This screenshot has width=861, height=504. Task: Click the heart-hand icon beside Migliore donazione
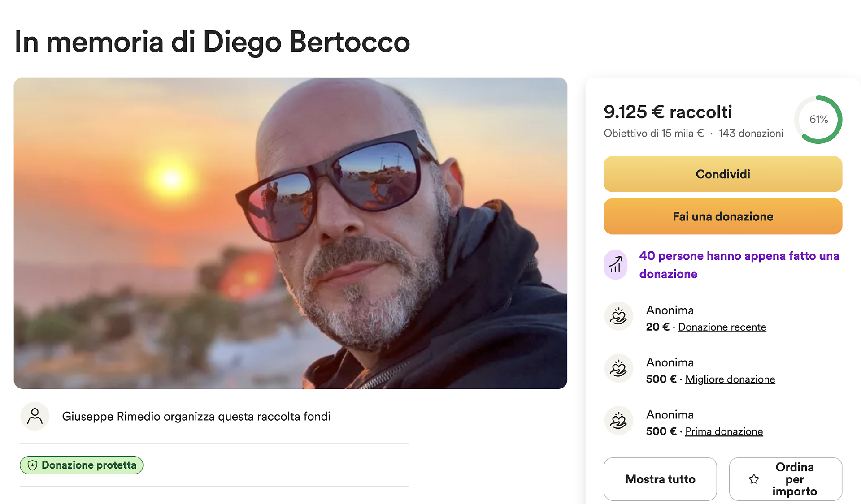(619, 368)
